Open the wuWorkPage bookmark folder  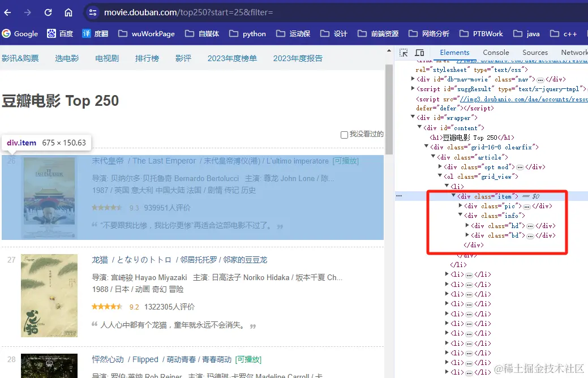click(147, 34)
